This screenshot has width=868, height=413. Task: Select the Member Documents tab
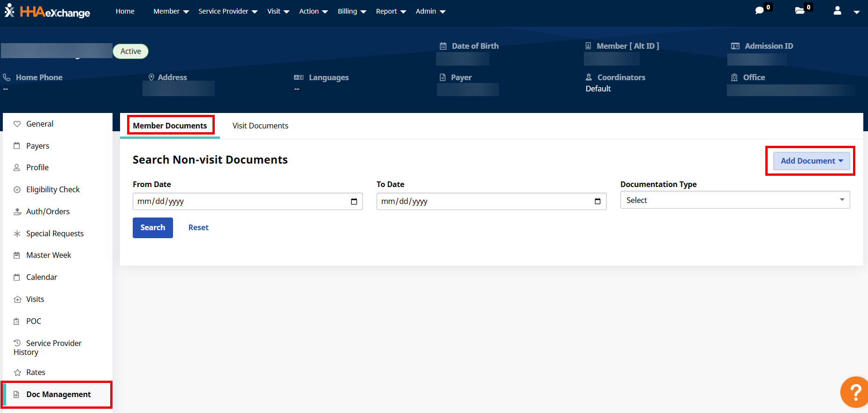pos(170,126)
